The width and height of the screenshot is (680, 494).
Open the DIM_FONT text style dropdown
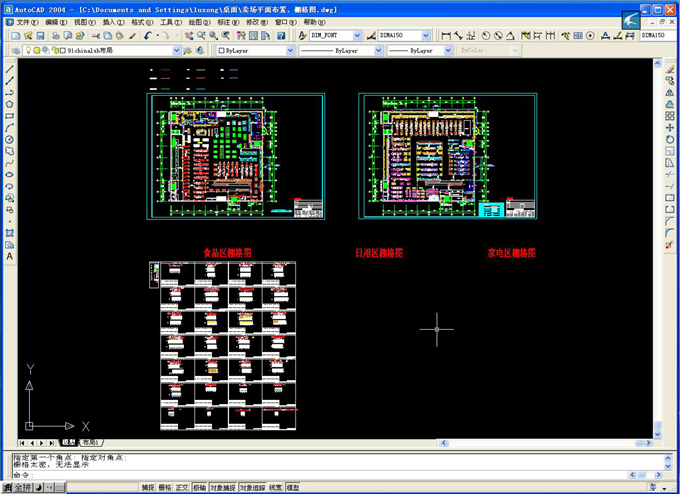point(338,35)
